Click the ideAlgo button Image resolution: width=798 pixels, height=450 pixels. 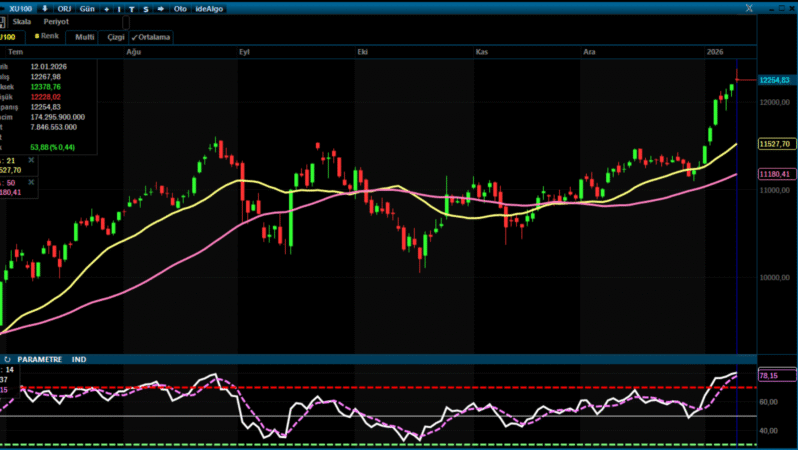coord(209,8)
